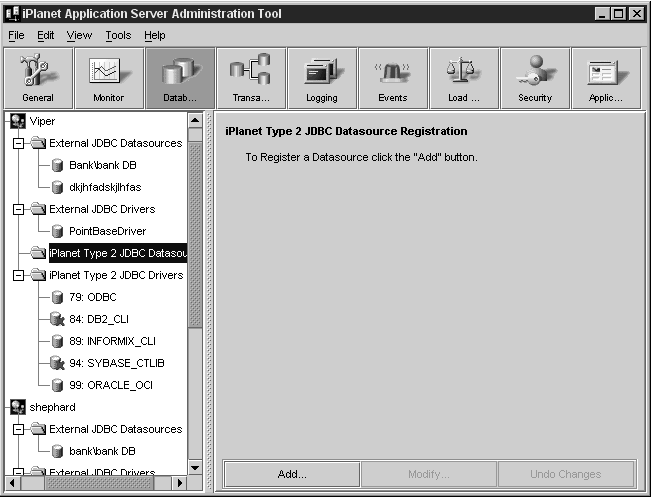Select the shephard server label

click(53, 407)
